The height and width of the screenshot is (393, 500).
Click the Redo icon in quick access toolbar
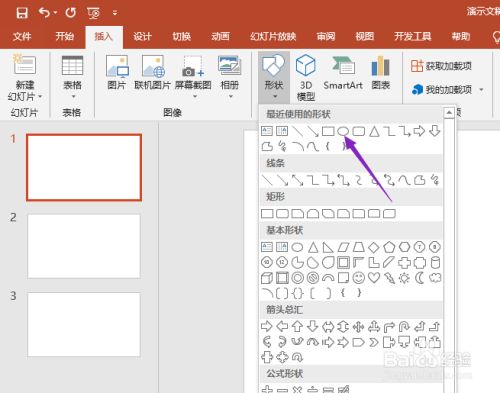coord(70,13)
